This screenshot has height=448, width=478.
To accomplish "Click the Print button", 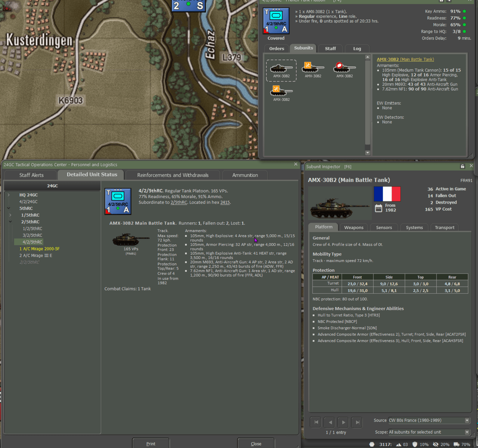I will (x=150, y=444).
